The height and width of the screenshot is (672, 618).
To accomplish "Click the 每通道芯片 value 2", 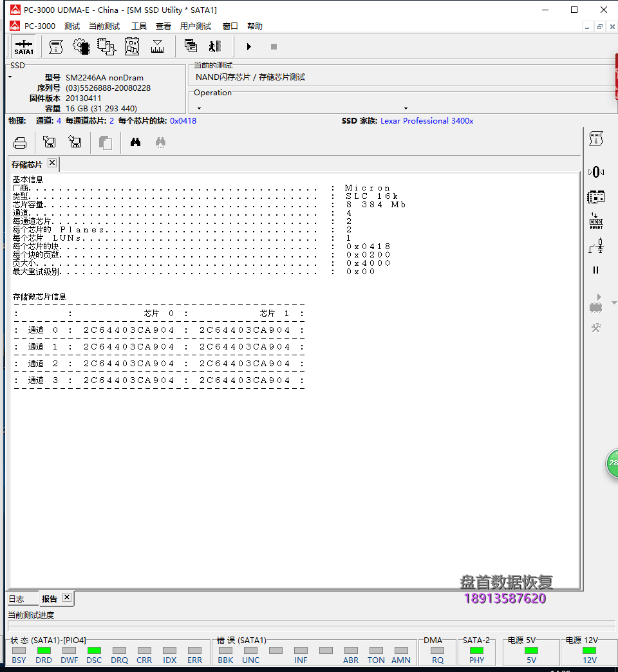I will pos(111,121).
